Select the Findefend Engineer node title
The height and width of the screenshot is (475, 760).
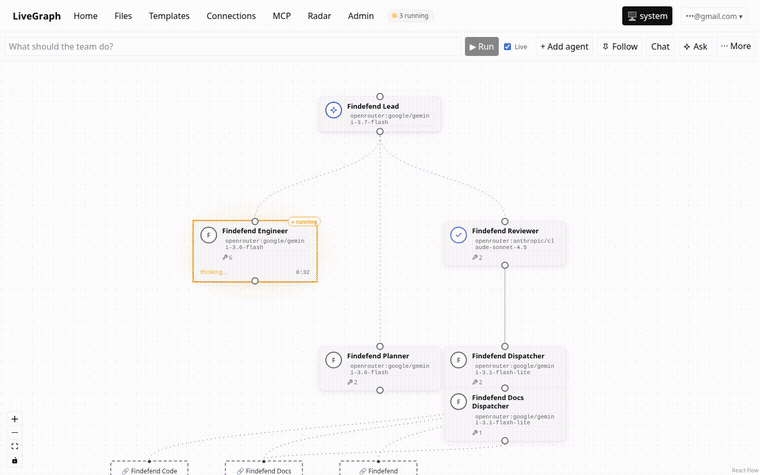(255, 231)
